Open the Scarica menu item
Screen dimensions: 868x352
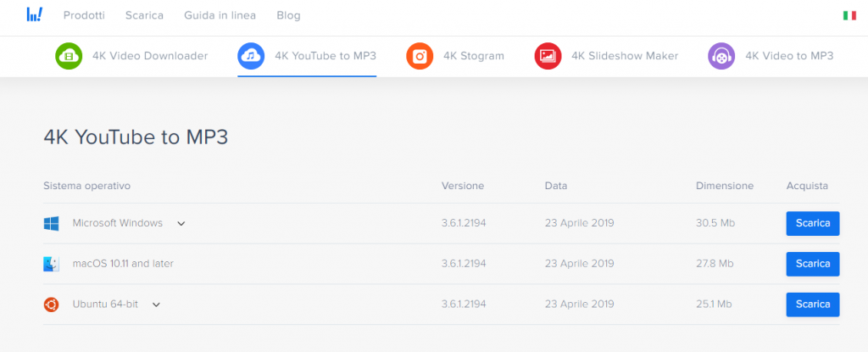(x=144, y=15)
